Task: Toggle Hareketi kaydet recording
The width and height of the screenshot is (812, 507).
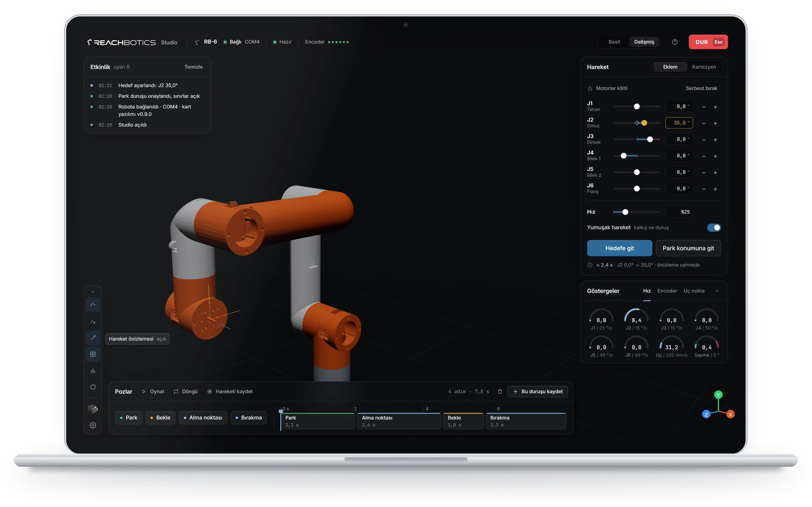Action: [230, 392]
